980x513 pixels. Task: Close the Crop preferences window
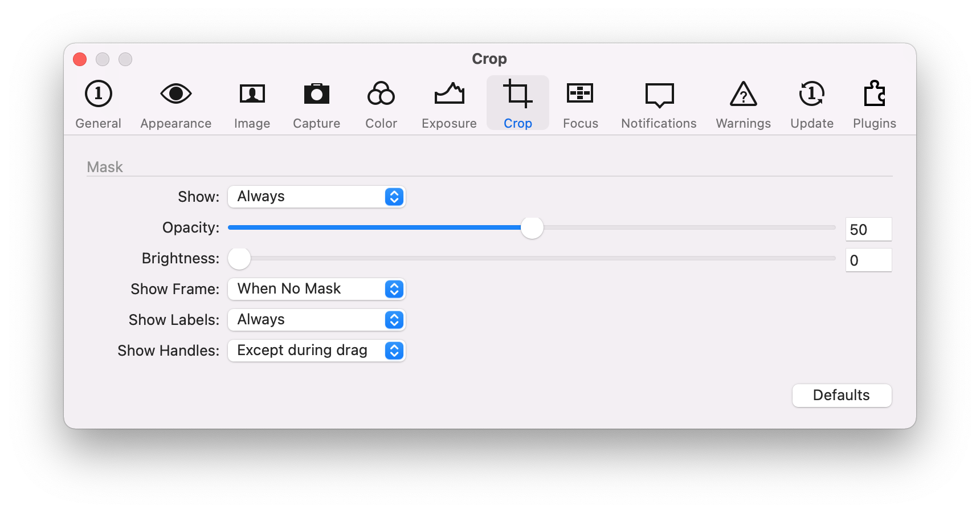click(x=80, y=59)
